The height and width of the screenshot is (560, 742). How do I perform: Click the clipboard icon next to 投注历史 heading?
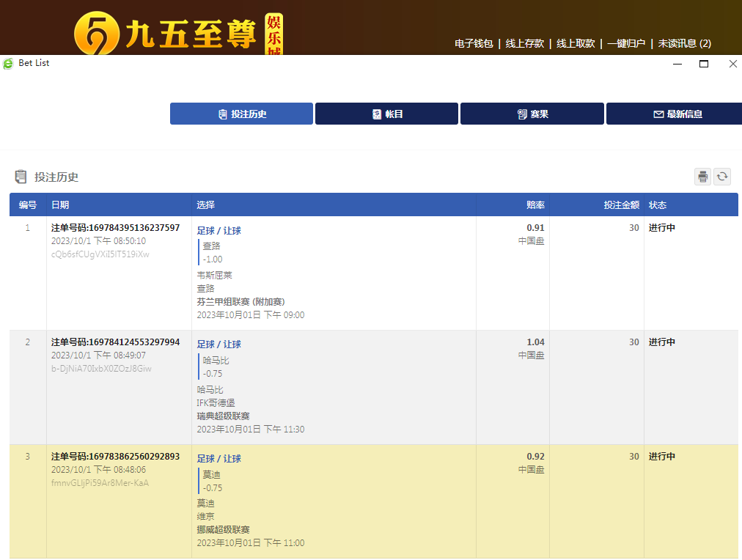coord(21,177)
